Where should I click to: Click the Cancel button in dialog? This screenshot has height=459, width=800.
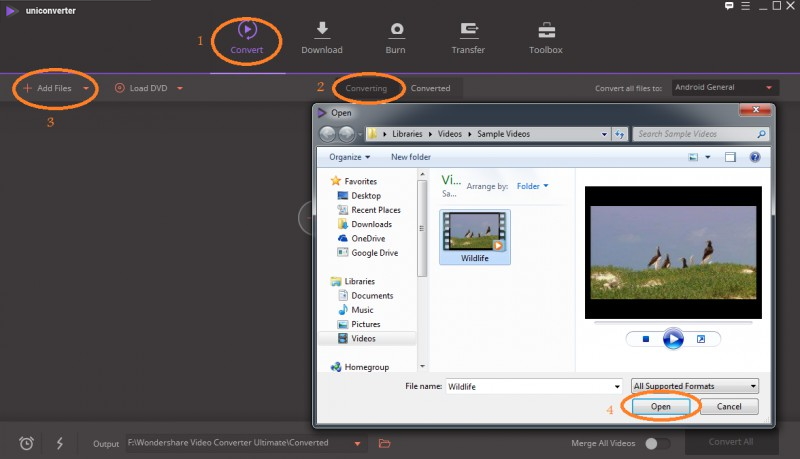click(x=729, y=406)
